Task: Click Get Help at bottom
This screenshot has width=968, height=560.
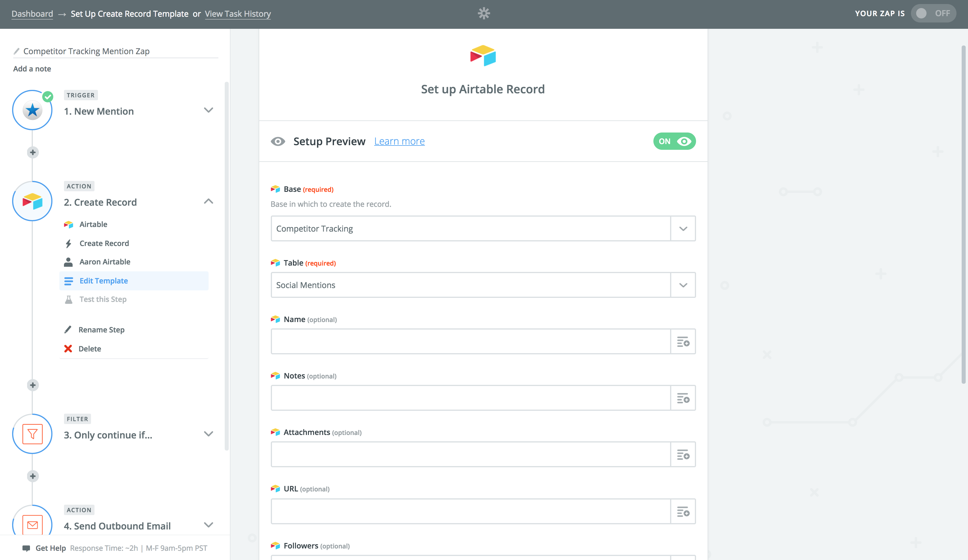Action: (50, 548)
